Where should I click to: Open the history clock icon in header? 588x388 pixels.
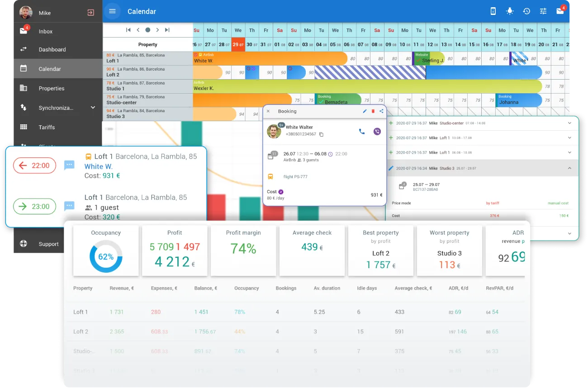(x=526, y=11)
